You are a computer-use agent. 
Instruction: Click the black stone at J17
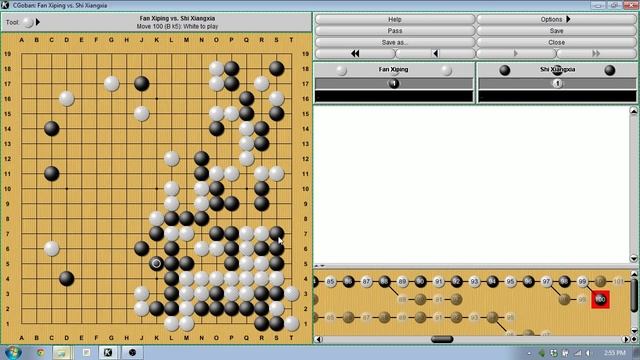pos(142,84)
